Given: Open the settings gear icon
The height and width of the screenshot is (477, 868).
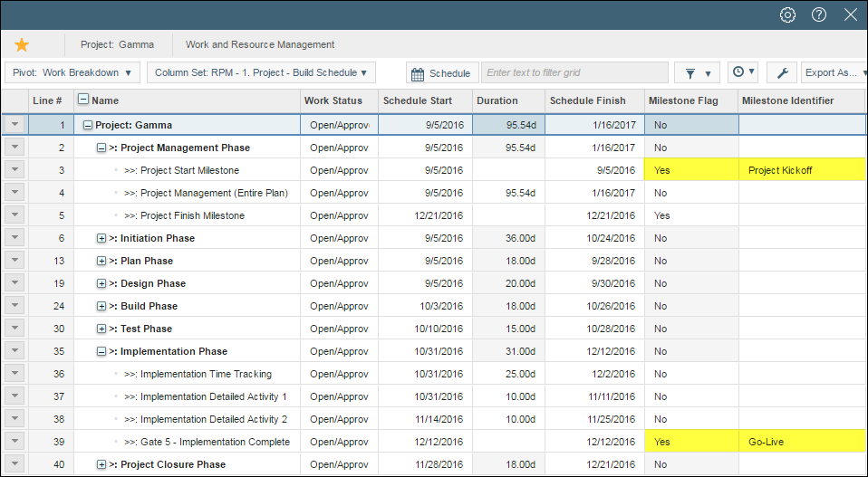Looking at the screenshot, I should (x=787, y=14).
